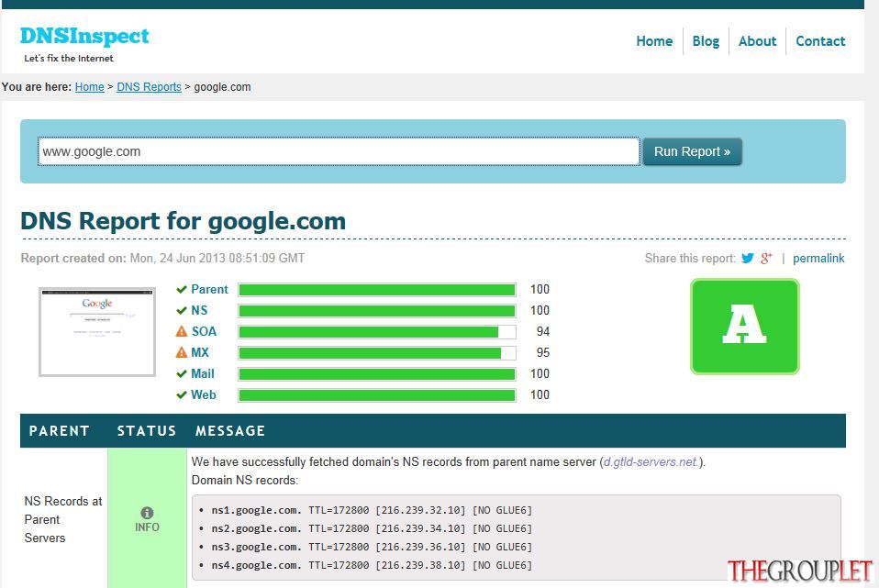Click the 'DNS Report for google.com' heading
This screenshot has height=588, width=879.
(184, 221)
